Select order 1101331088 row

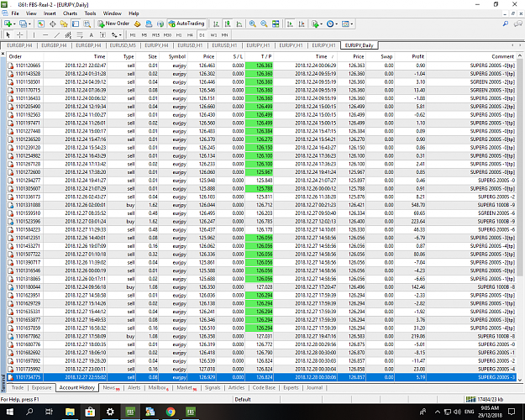pos(261,205)
